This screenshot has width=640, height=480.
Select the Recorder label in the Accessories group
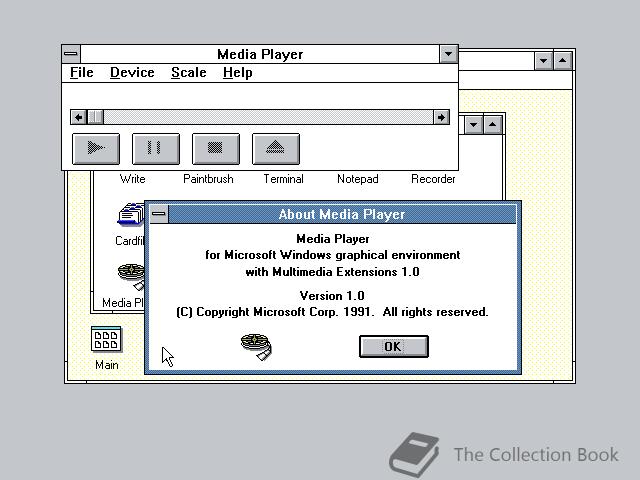(433, 179)
